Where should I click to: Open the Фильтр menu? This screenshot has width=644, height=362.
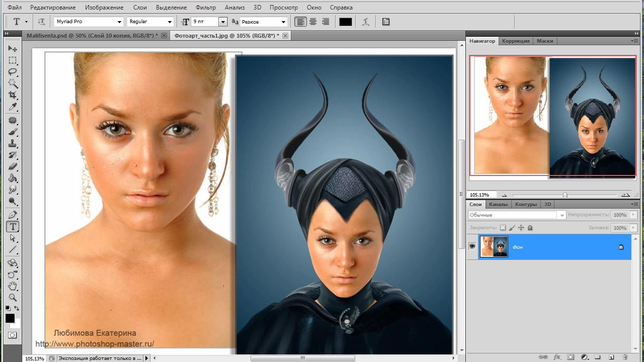click(x=205, y=8)
